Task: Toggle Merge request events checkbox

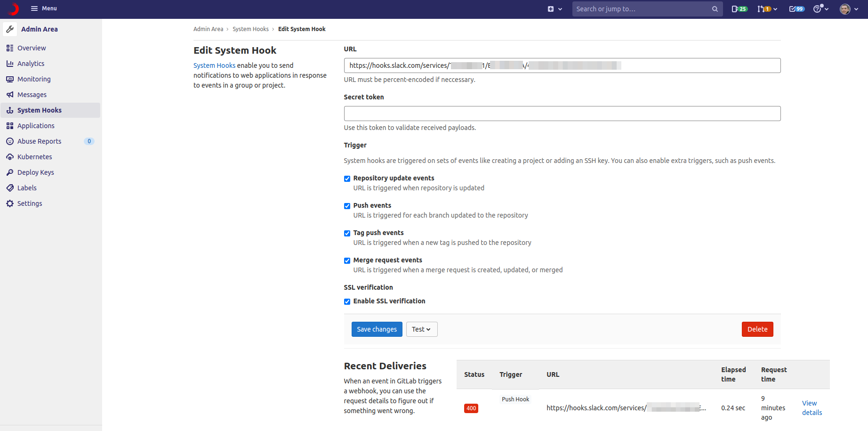Action: pyautogui.click(x=347, y=260)
